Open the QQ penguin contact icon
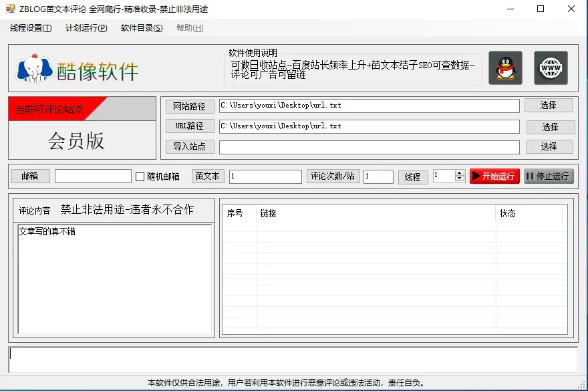Image resolution: width=588 pixels, height=391 pixels. [x=505, y=68]
